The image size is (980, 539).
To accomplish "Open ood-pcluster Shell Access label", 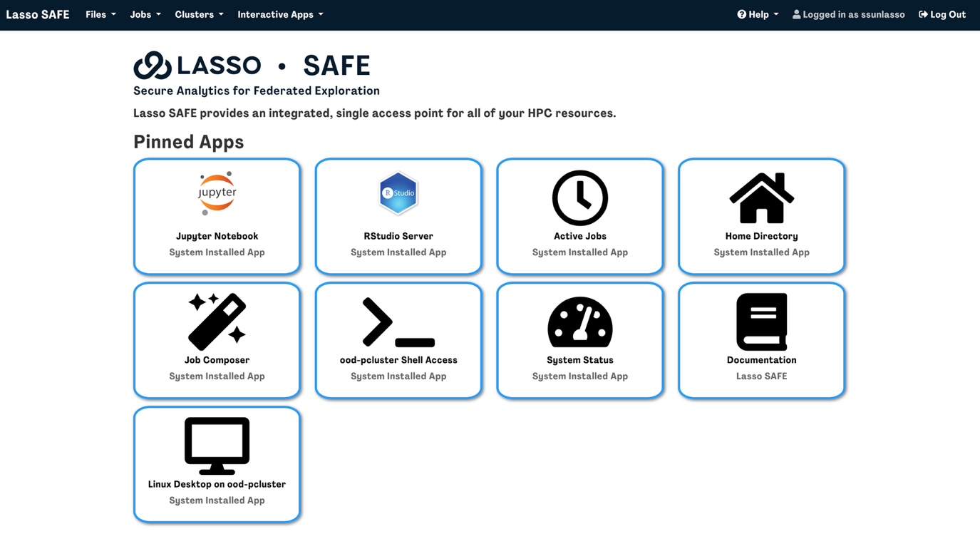I will click(398, 360).
